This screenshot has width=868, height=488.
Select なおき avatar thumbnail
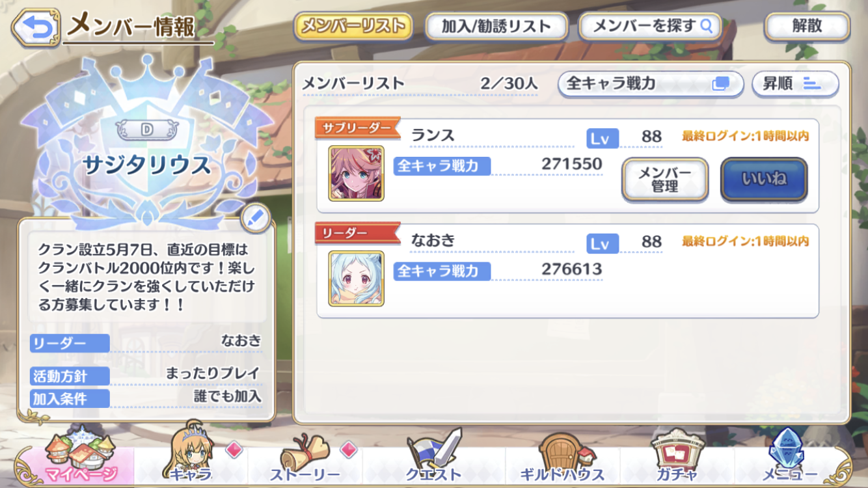[356, 278]
